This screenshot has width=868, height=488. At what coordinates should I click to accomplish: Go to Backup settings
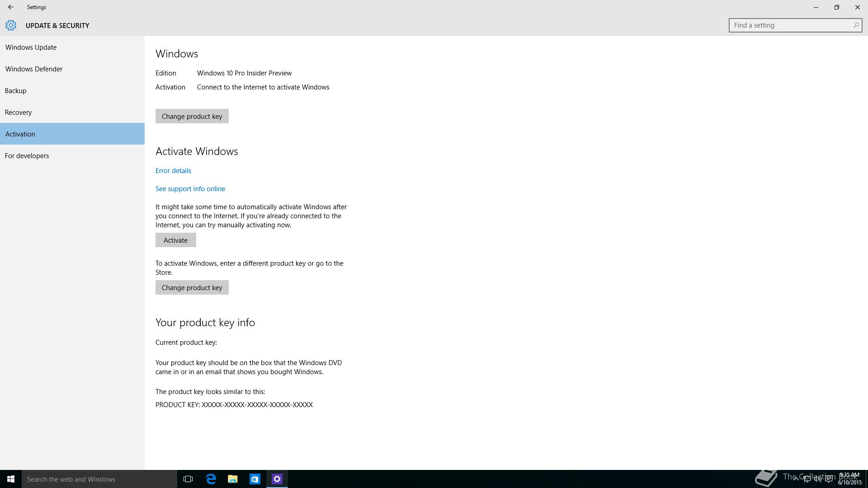tap(72, 91)
